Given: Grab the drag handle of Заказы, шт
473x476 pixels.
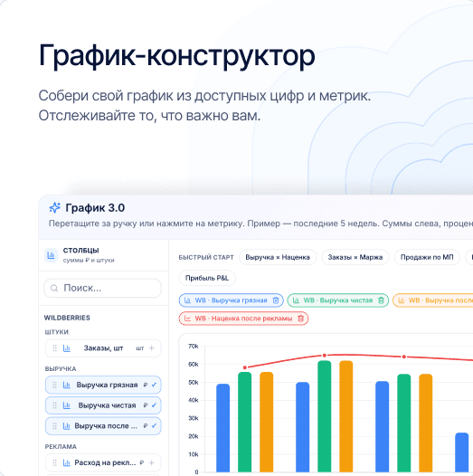Looking at the screenshot, I should [54, 348].
